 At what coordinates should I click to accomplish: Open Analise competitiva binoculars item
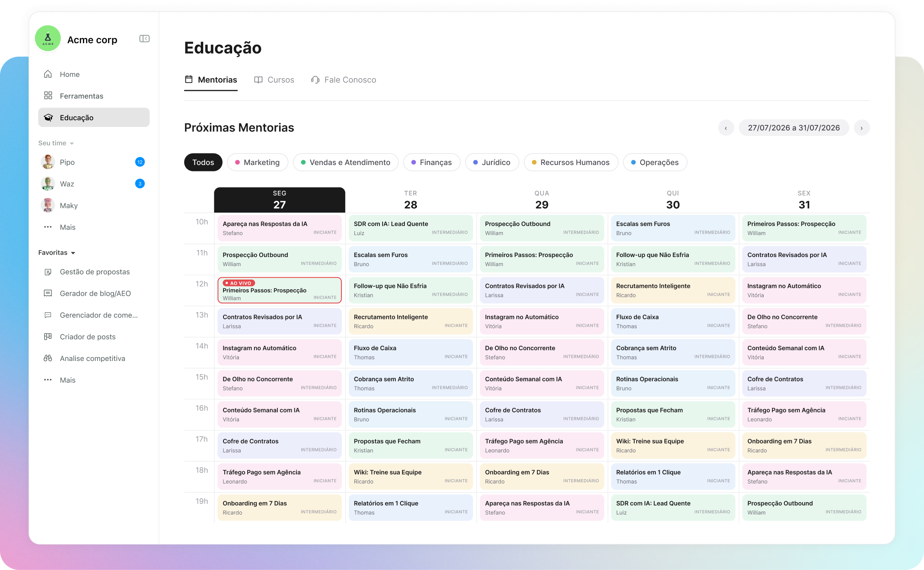click(x=94, y=358)
